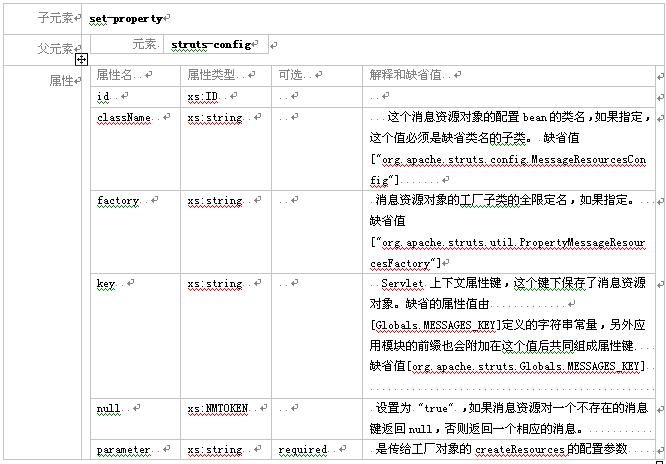Click the 'required' cell in parameter row
The width and height of the screenshot is (666, 464).
point(302,450)
